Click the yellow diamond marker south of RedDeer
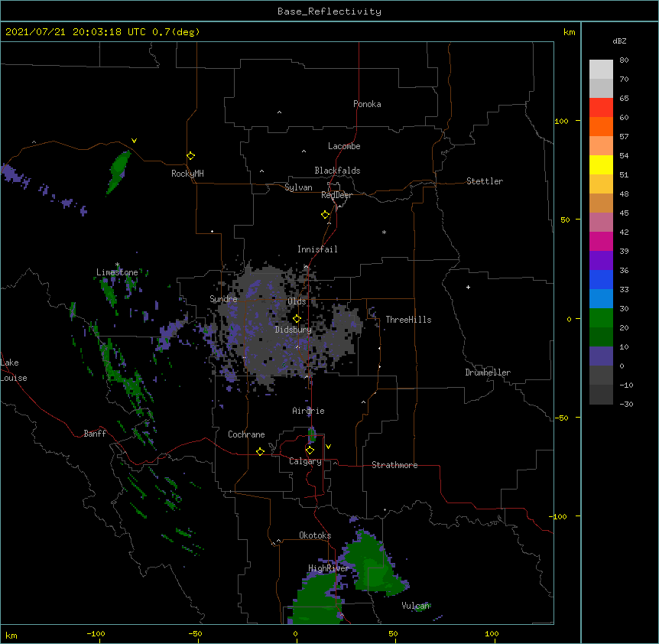Viewport: 659px width, 644px height. 325,215
